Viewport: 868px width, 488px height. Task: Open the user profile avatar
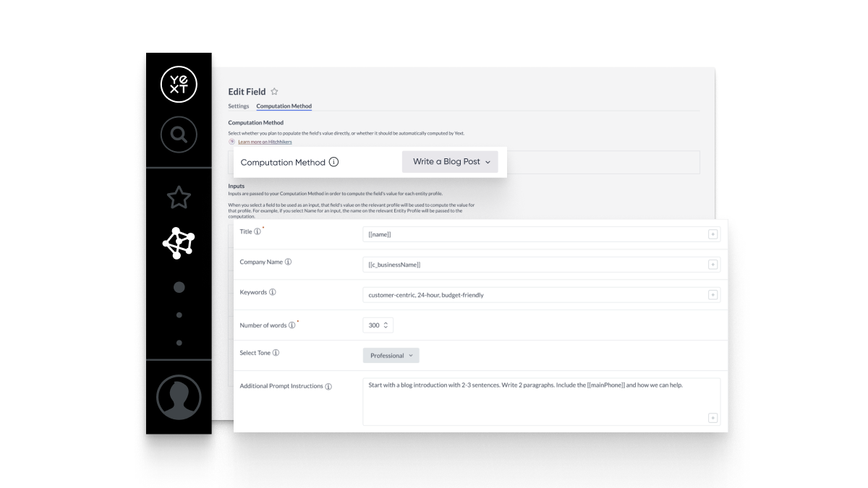click(x=179, y=397)
